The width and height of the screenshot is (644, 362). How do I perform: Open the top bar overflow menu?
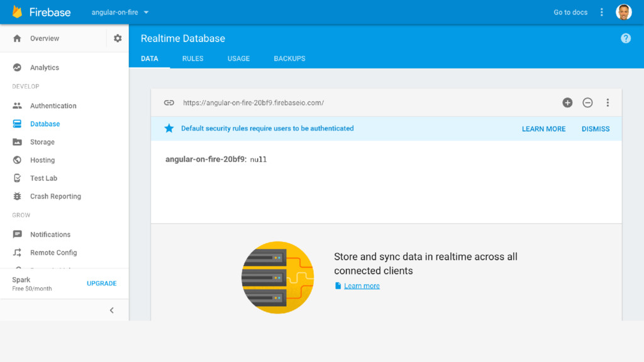602,13
